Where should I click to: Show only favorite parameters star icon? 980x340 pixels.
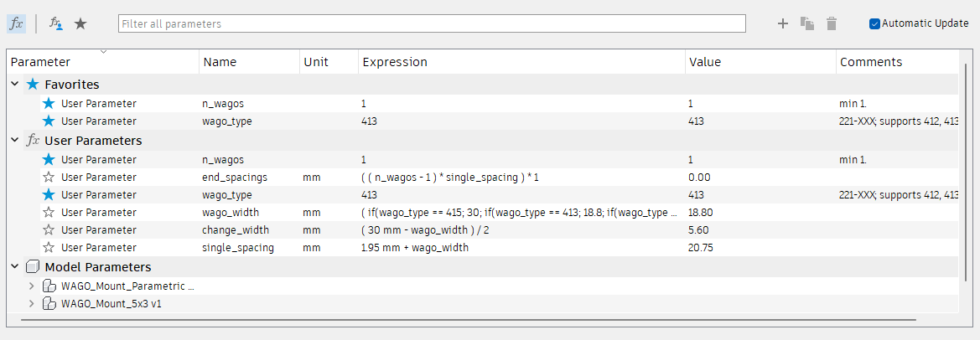tap(80, 23)
